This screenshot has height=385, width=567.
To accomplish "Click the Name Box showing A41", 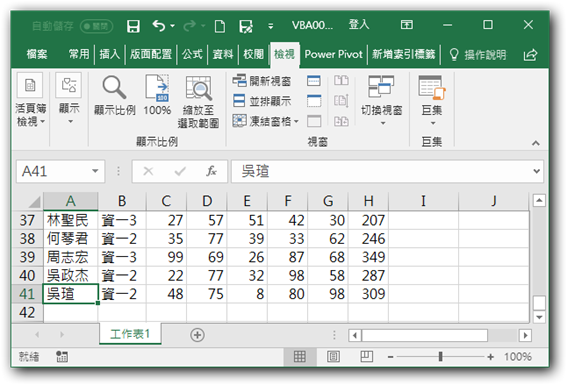I will [54, 171].
